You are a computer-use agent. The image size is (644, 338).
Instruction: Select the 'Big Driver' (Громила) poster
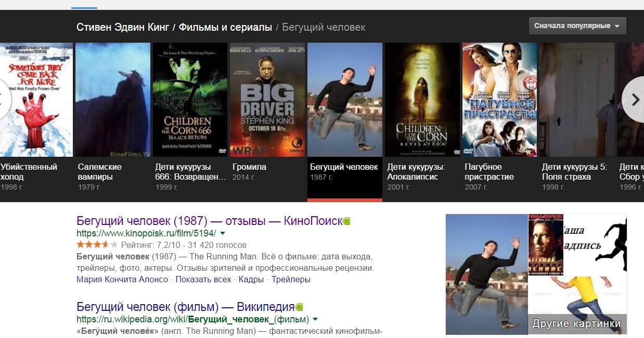(x=267, y=99)
